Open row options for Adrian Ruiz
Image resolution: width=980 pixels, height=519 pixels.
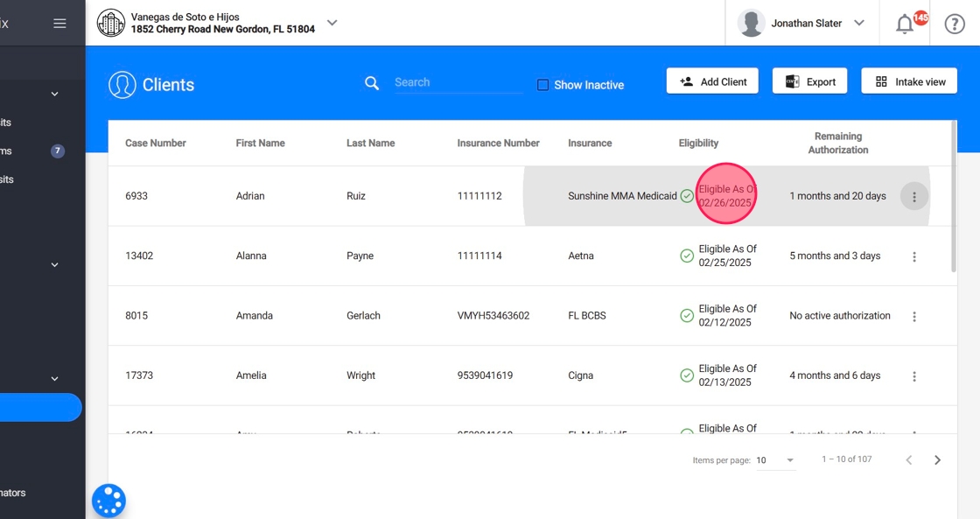pyautogui.click(x=913, y=197)
